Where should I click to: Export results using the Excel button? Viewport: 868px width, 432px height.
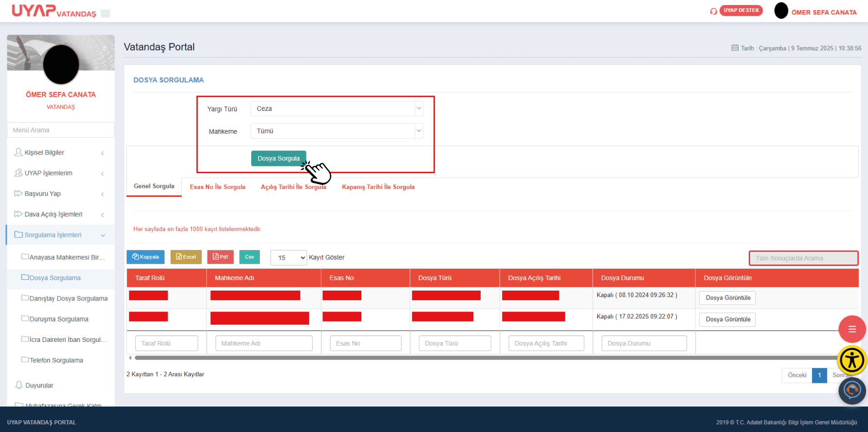pyautogui.click(x=186, y=257)
